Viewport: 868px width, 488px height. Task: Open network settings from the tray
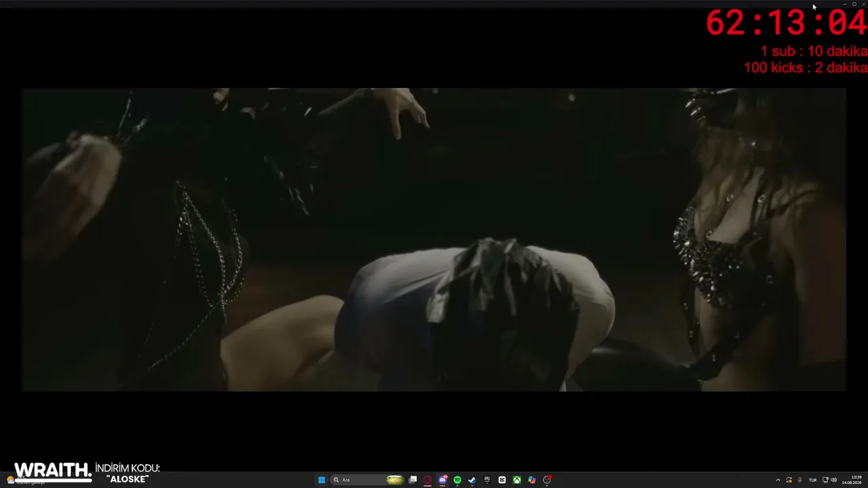(x=825, y=480)
